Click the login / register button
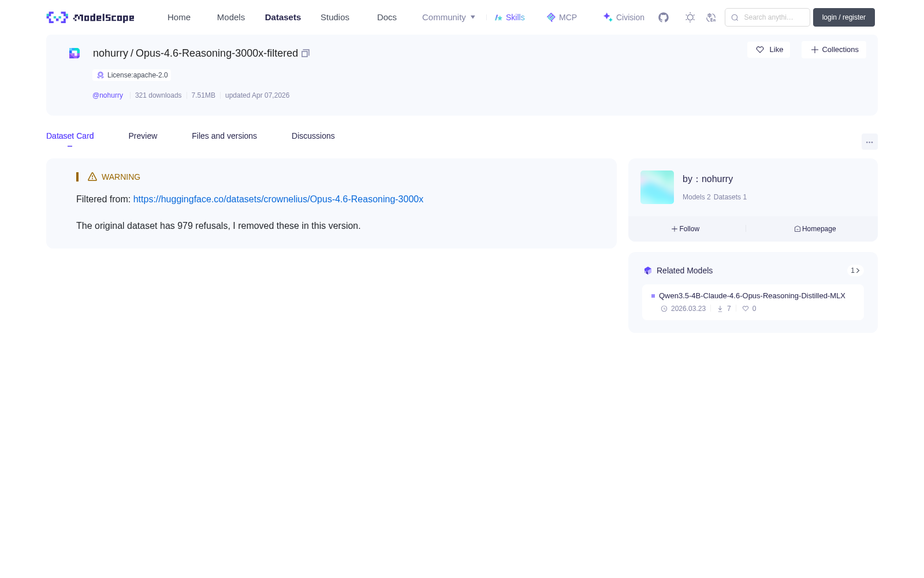The width and height of the screenshot is (924, 578). click(844, 17)
